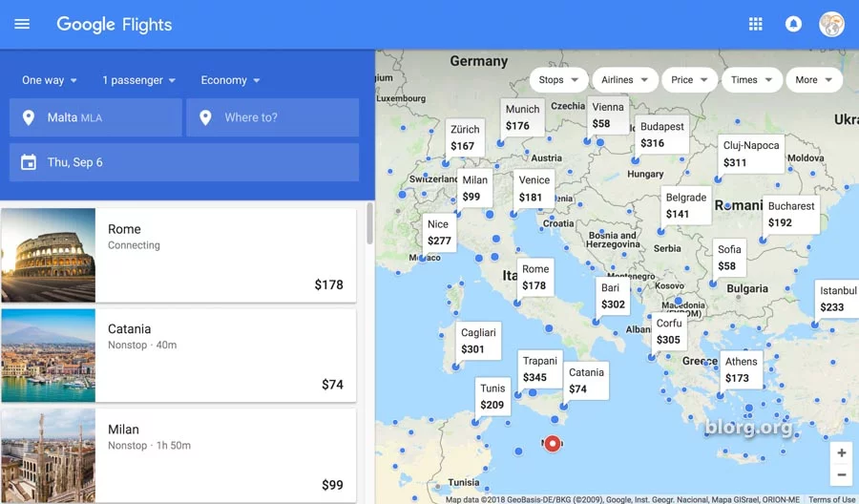Select the Catania $74 flight card

178,355
